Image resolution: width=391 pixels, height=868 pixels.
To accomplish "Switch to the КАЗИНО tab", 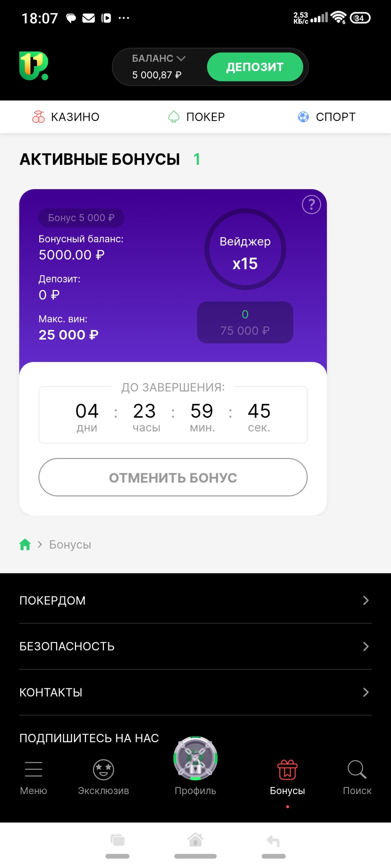I will (x=66, y=117).
